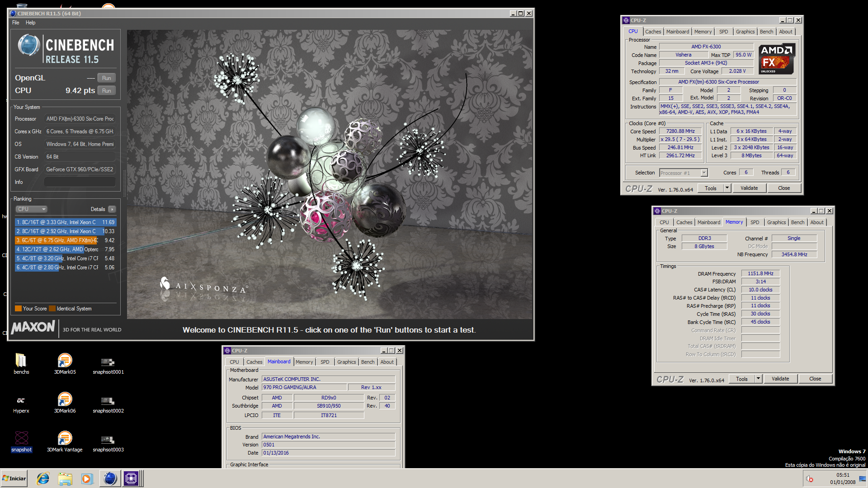Select ranking row 6 Core i7 5.06
The width and height of the screenshot is (868, 488).
click(x=66, y=267)
